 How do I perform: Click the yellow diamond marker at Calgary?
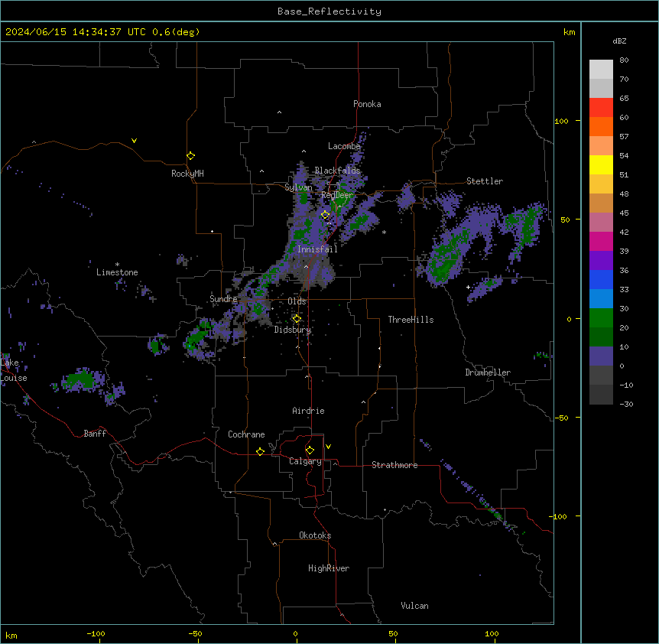click(x=310, y=450)
